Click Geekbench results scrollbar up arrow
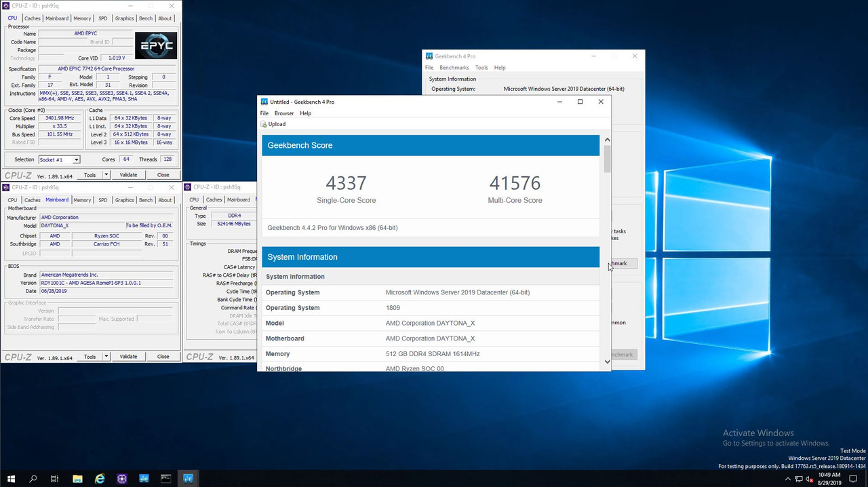Image resolution: width=868 pixels, height=487 pixels. coord(607,140)
